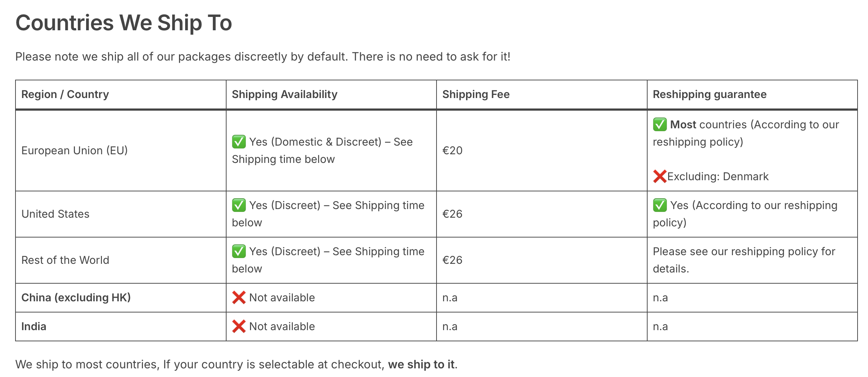
Task: Click the green checkmark in Rest of the World row
Action: (239, 252)
